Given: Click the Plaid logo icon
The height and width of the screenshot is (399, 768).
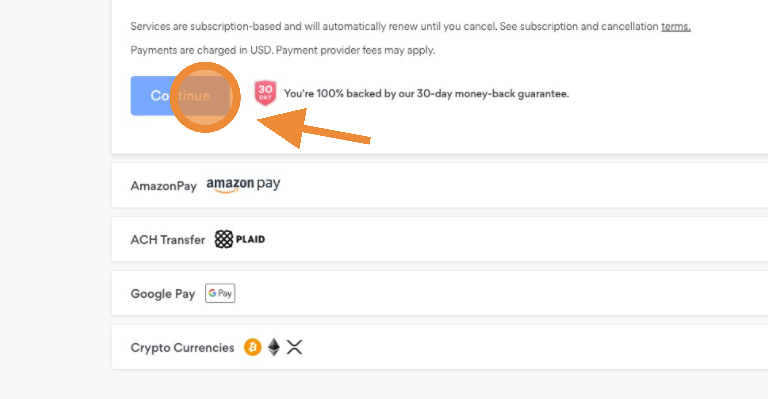Looking at the screenshot, I should pyautogui.click(x=240, y=239).
